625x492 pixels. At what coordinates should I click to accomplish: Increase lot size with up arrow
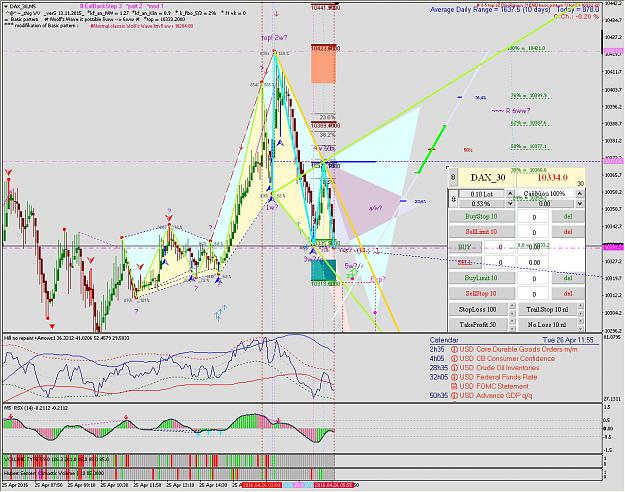coord(510,193)
